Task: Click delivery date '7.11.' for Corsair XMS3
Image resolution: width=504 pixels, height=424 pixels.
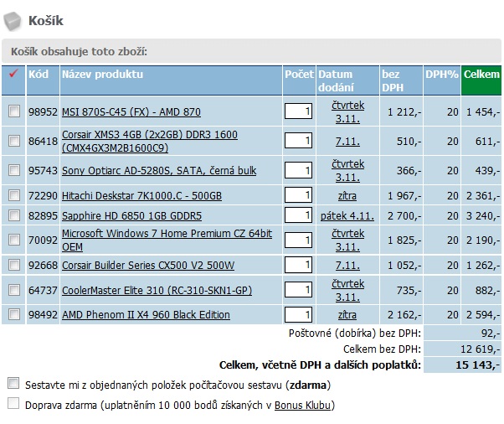Action: (x=347, y=142)
